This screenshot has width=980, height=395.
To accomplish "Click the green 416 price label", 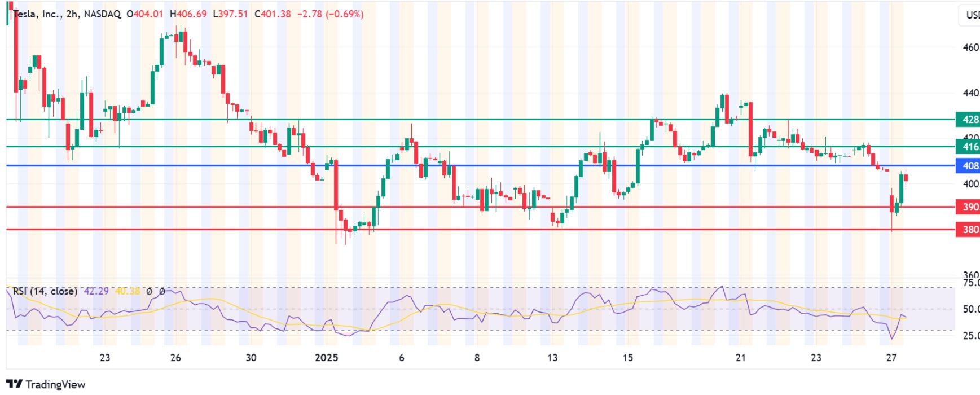I will [x=968, y=147].
